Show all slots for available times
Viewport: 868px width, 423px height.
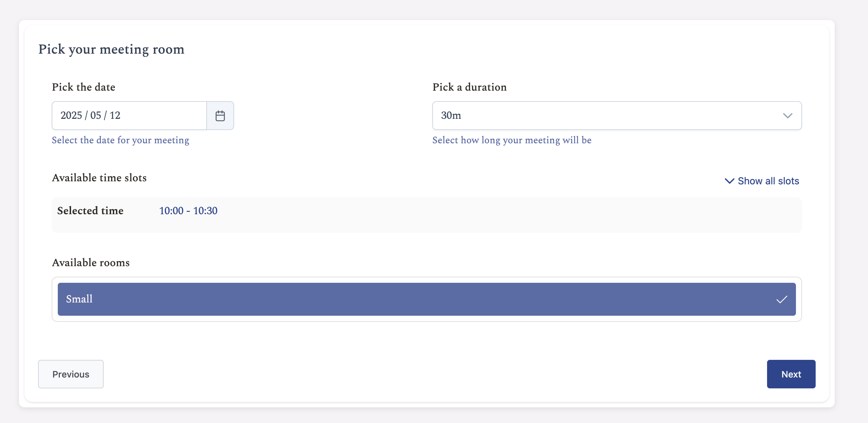point(762,181)
